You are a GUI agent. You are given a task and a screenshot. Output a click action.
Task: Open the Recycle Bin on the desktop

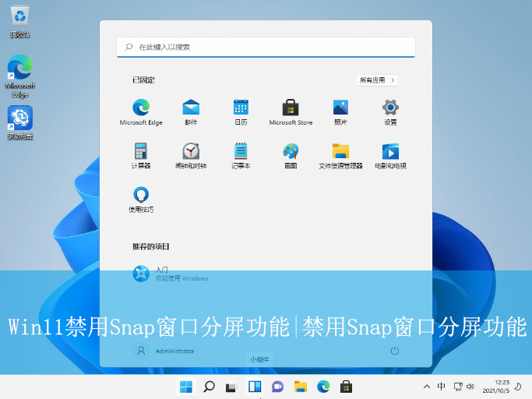(20, 20)
